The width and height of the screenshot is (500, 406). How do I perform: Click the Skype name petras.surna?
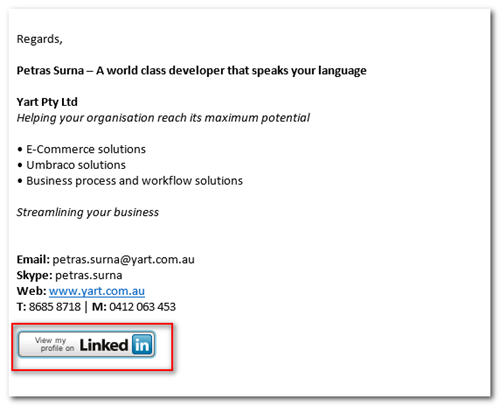click(x=89, y=275)
